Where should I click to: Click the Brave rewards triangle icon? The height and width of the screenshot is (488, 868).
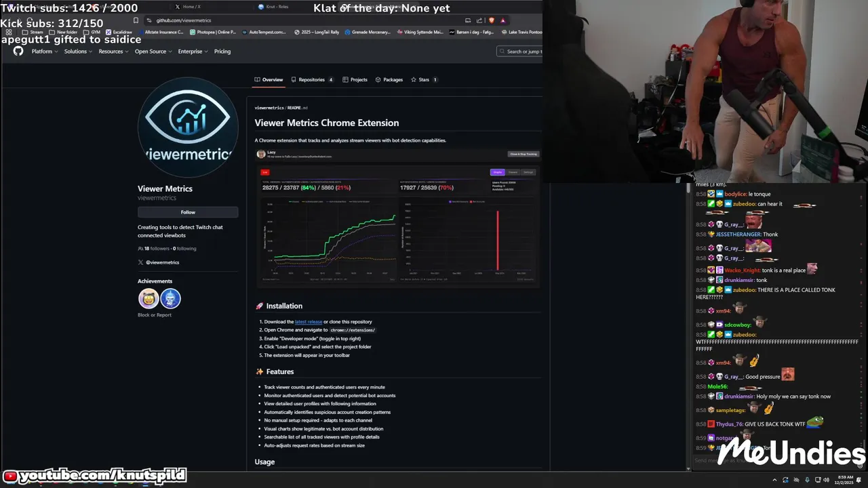pos(502,20)
